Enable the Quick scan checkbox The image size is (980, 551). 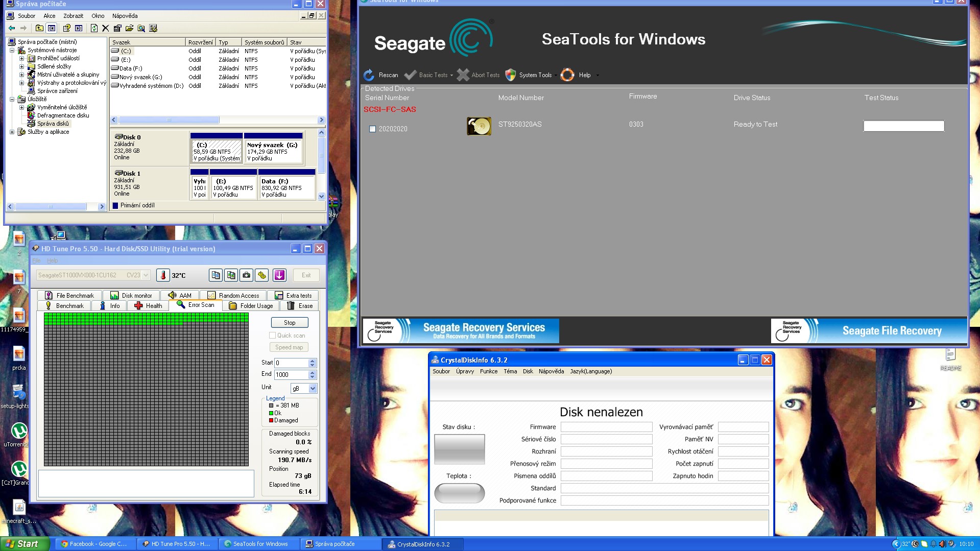(x=273, y=336)
